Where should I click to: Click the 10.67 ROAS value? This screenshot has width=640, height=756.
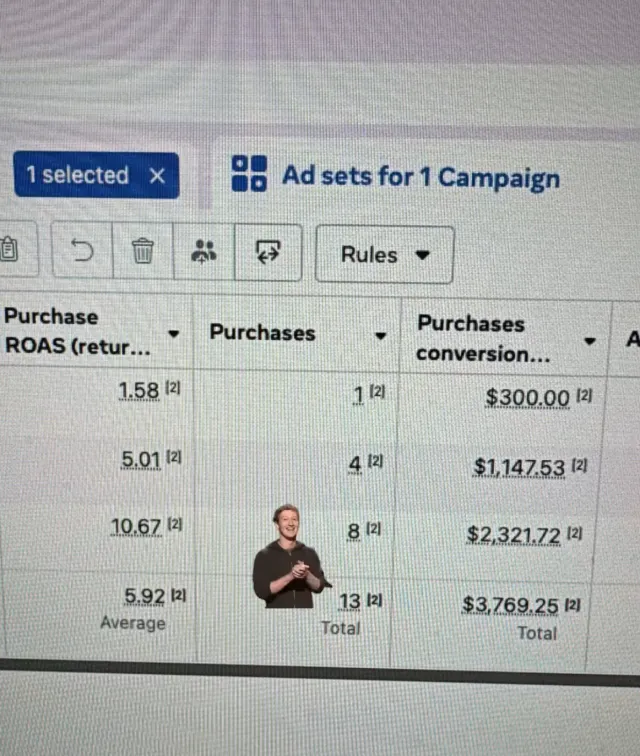pos(136,526)
